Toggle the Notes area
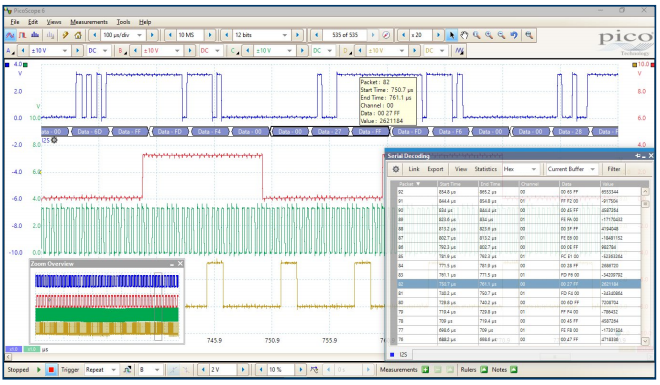Screen dimensions: 660x385 tap(514, 370)
